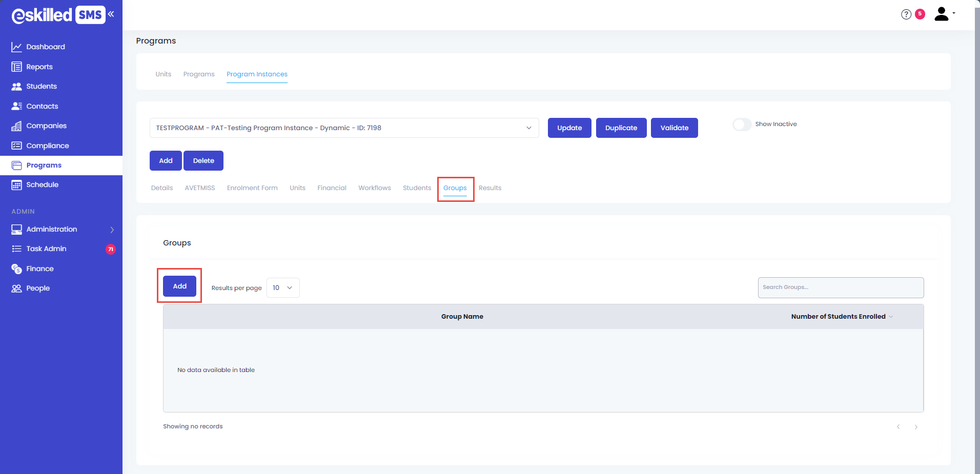The height and width of the screenshot is (474, 980).
Task: Expand the Administration submenu arrow
Action: (x=112, y=230)
